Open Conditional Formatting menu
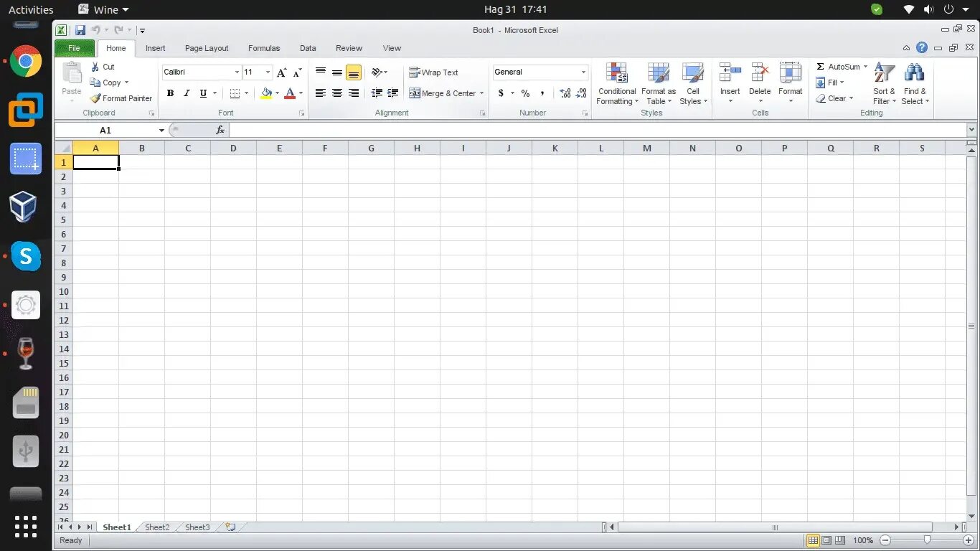 tap(617, 83)
